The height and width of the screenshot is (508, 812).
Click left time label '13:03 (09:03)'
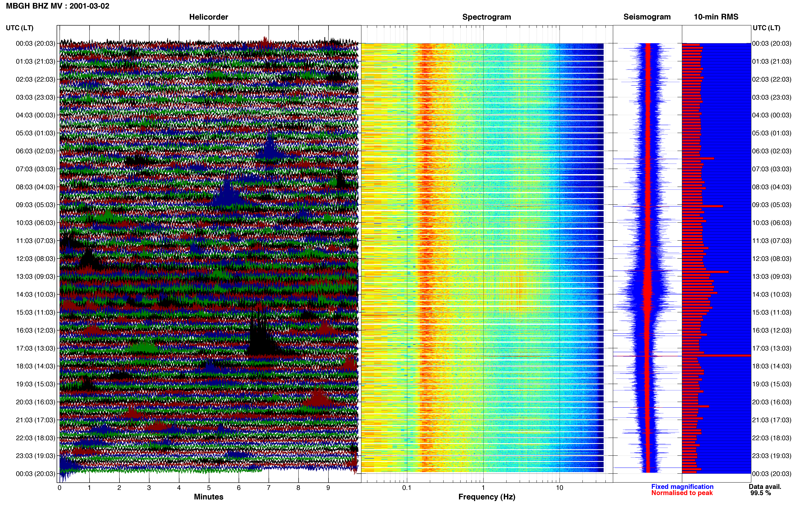[35, 276]
